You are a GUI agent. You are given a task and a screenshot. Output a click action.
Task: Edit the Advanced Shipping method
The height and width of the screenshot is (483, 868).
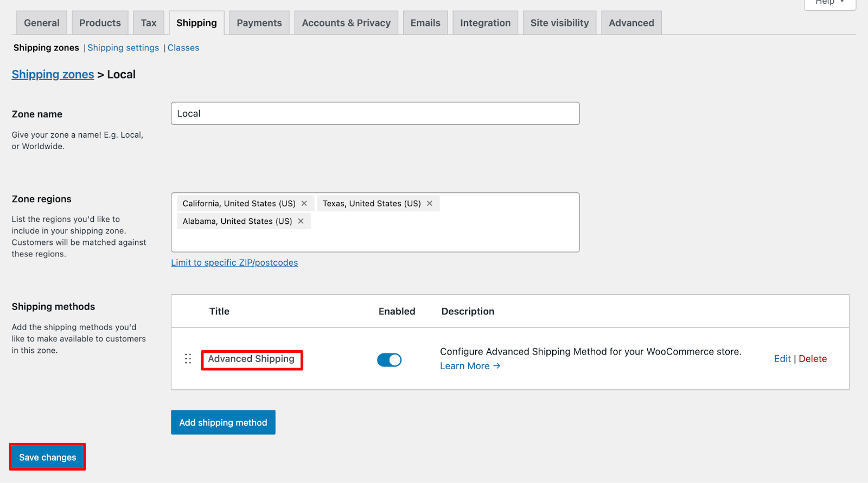pyautogui.click(x=782, y=359)
